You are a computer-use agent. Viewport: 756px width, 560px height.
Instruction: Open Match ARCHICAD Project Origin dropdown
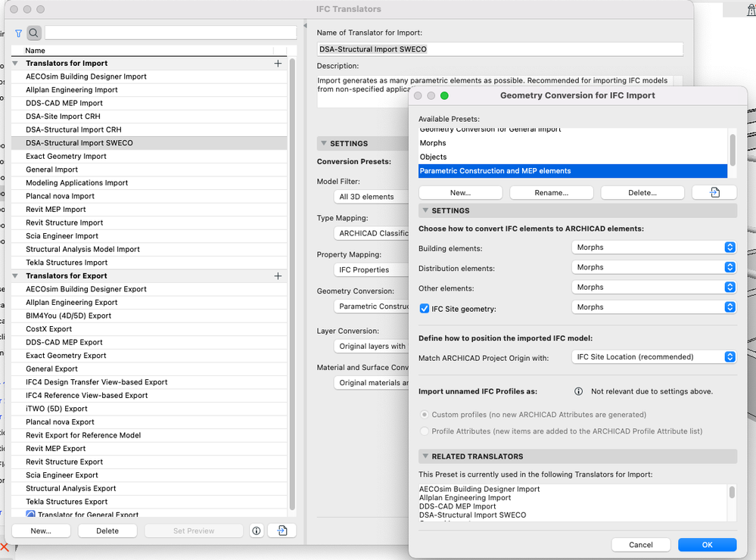point(654,357)
